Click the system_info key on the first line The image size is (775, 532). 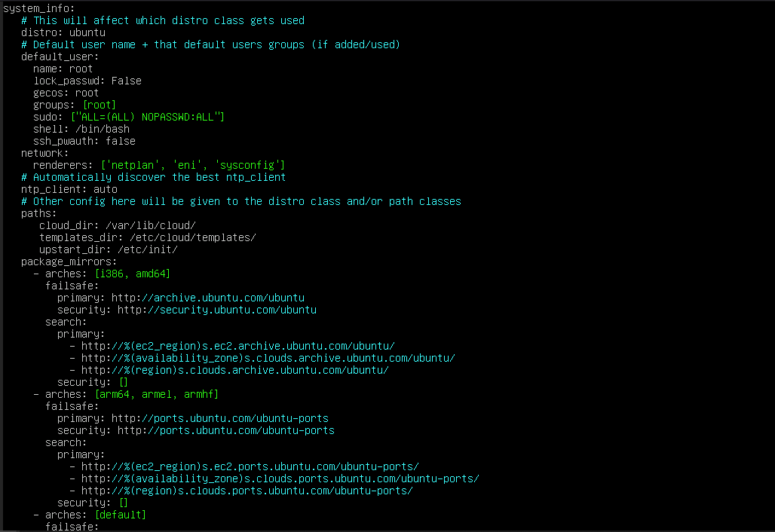coord(37,8)
